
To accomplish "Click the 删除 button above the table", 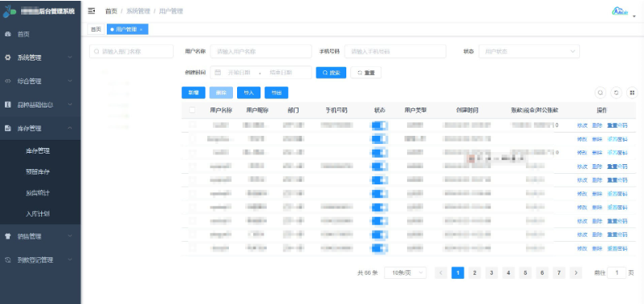I will point(222,93).
